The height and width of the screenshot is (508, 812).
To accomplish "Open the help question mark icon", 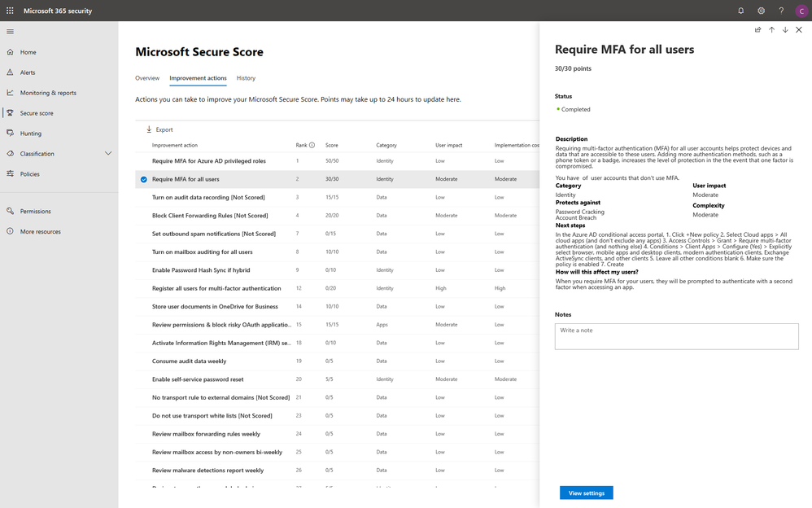I will tap(781, 11).
